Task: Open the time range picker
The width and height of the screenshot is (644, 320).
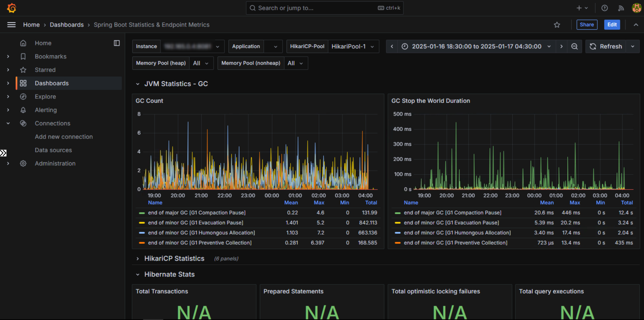Action: (476, 47)
